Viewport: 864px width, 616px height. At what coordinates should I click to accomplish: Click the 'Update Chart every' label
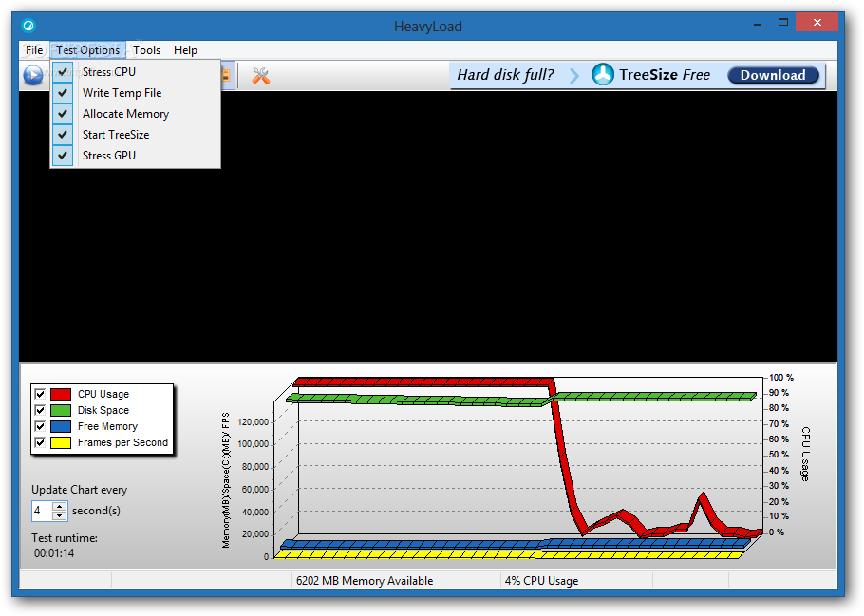click(x=80, y=489)
